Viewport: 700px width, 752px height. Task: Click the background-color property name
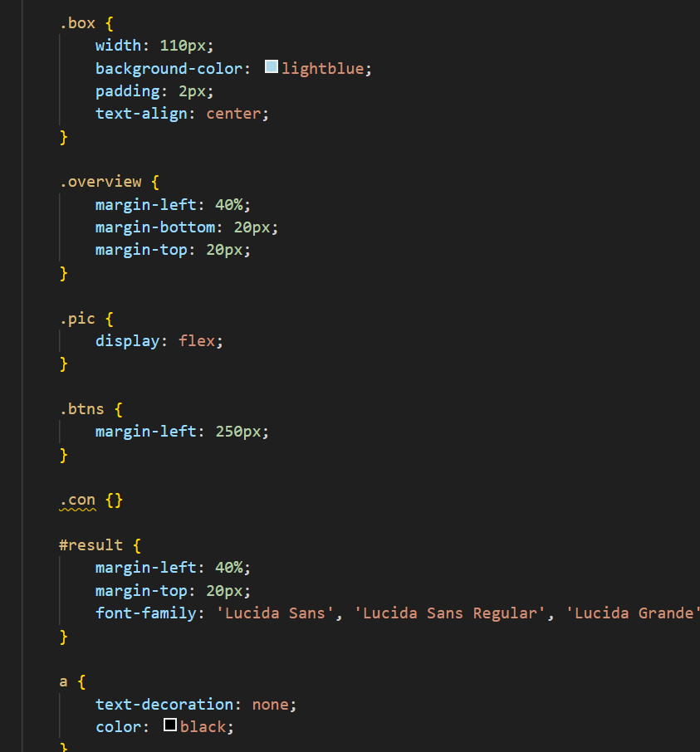pyautogui.click(x=174, y=69)
